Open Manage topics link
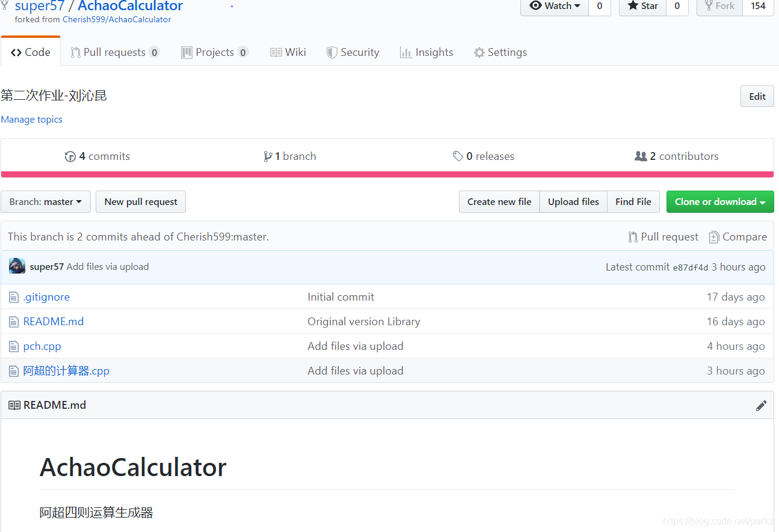The width and height of the screenshot is (779, 532). tap(32, 120)
